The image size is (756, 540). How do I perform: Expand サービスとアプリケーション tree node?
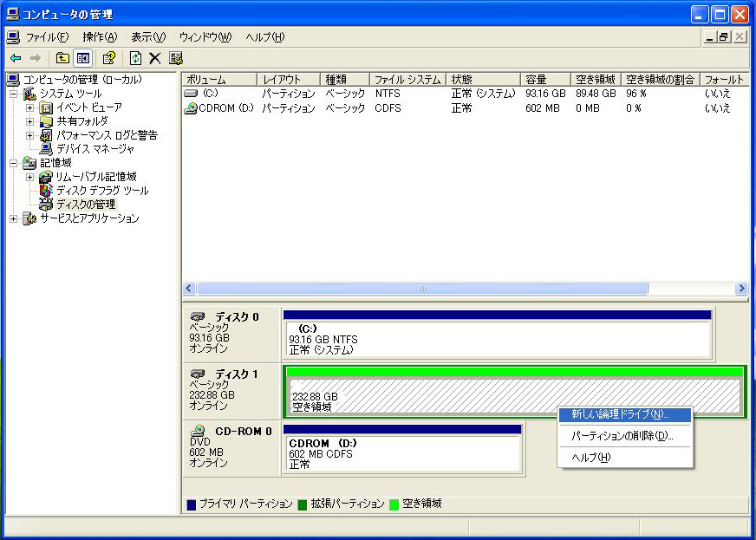point(14,218)
